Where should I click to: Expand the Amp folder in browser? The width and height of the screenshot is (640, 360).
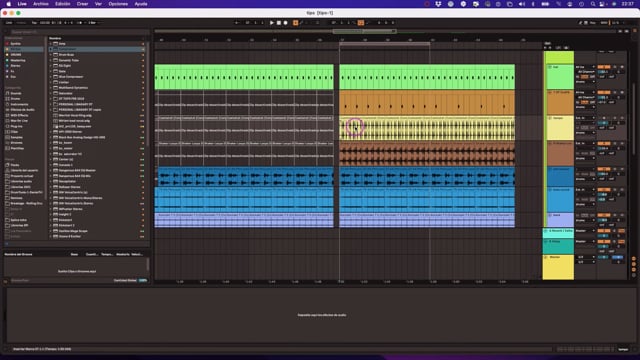[x=51, y=44]
